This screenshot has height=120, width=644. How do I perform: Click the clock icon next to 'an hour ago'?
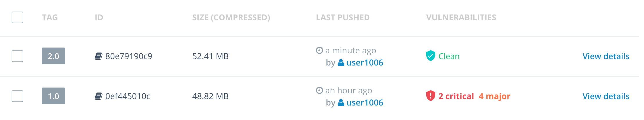click(x=319, y=90)
